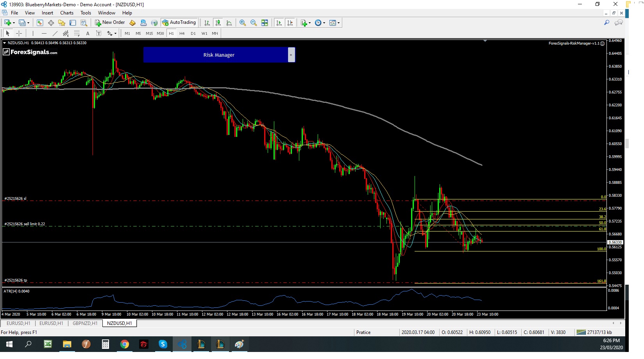
Task: Expand the Indicators dropdown arrow
Action: click(310, 23)
